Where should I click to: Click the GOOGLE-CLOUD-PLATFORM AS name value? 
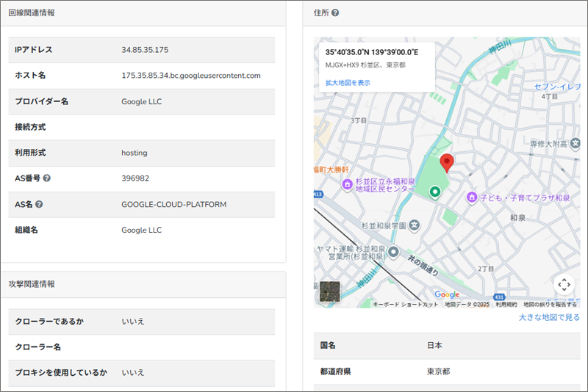[x=173, y=204]
